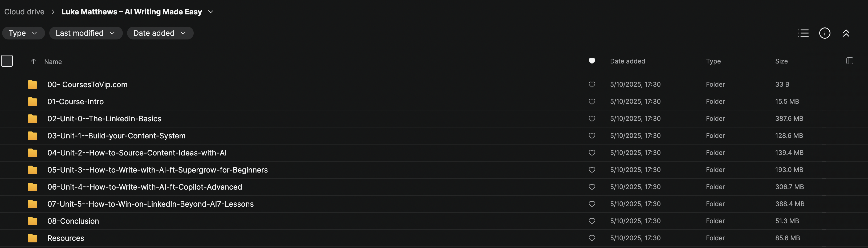
Task: Click the Resources folder icon
Action: click(x=32, y=238)
